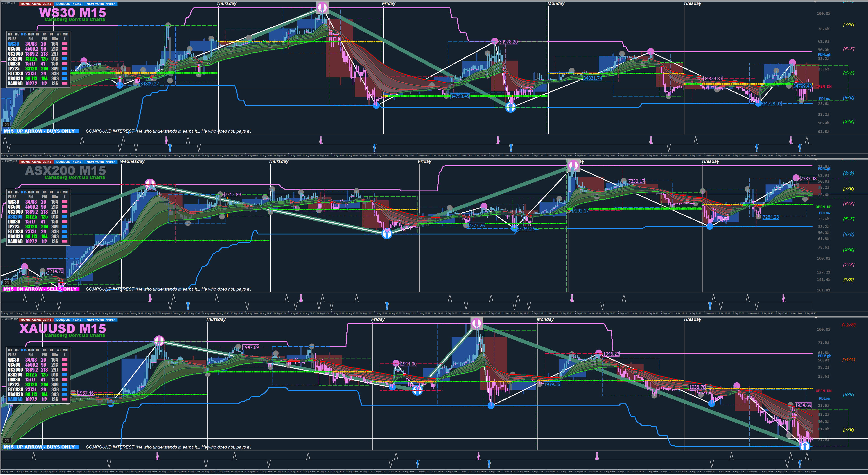This screenshot has height=475, width=868.
Task: Toggle the ON button on the ASX200 chart
Action: tap(7, 282)
